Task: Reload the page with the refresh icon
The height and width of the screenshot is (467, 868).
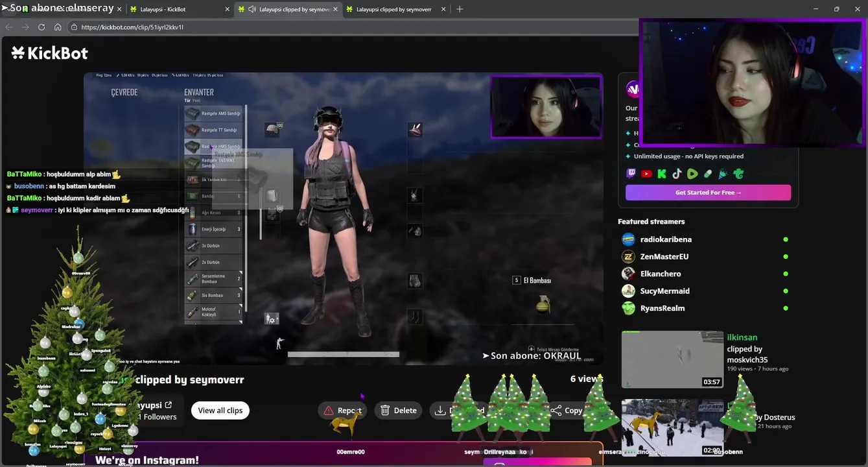Action: click(41, 27)
